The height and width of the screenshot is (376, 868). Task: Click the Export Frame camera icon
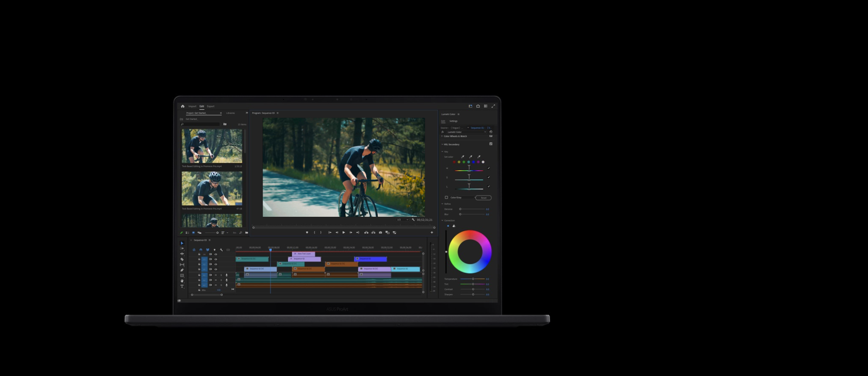click(380, 232)
